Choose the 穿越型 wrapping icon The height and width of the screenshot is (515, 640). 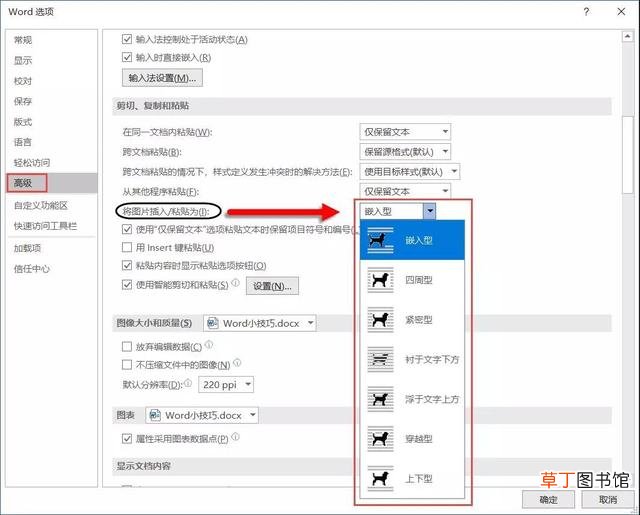coord(380,439)
